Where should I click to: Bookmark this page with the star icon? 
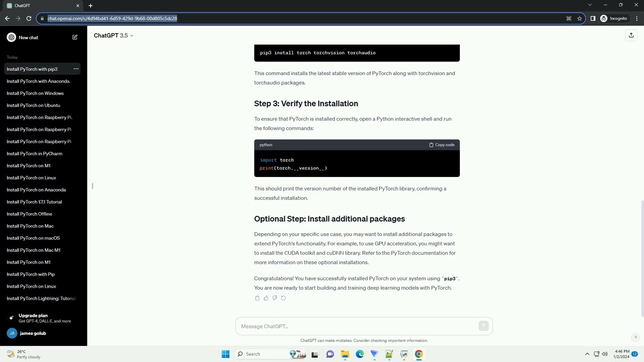click(x=580, y=18)
